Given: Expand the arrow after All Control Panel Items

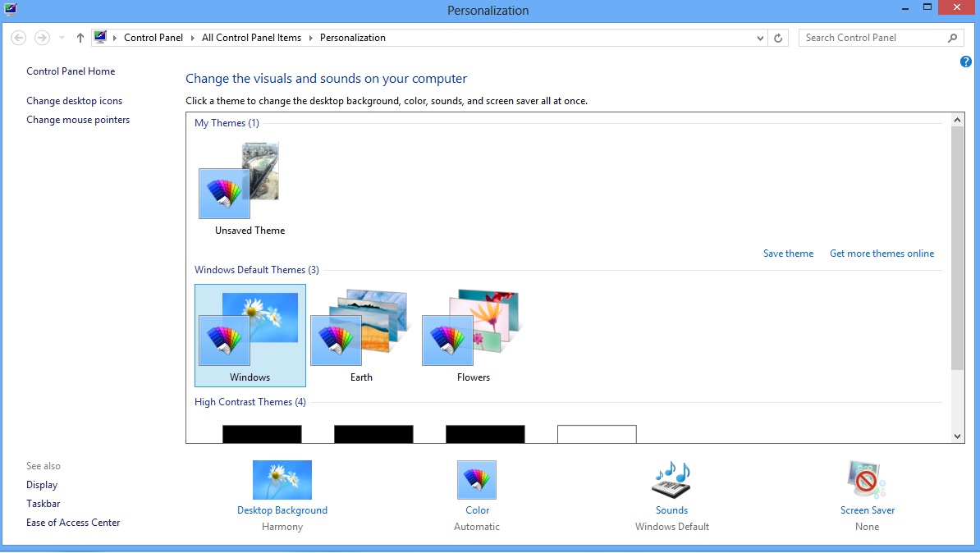Looking at the screenshot, I should pos(310,38).
